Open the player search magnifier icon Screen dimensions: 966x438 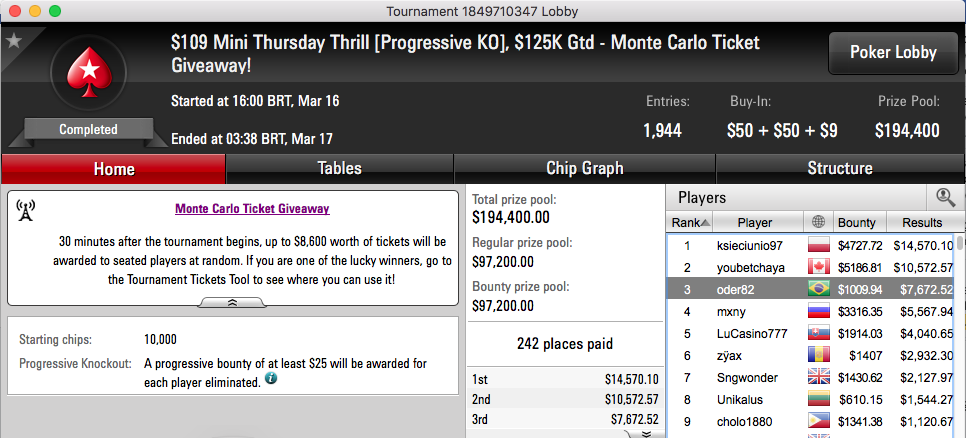click(x=945, y=198)
